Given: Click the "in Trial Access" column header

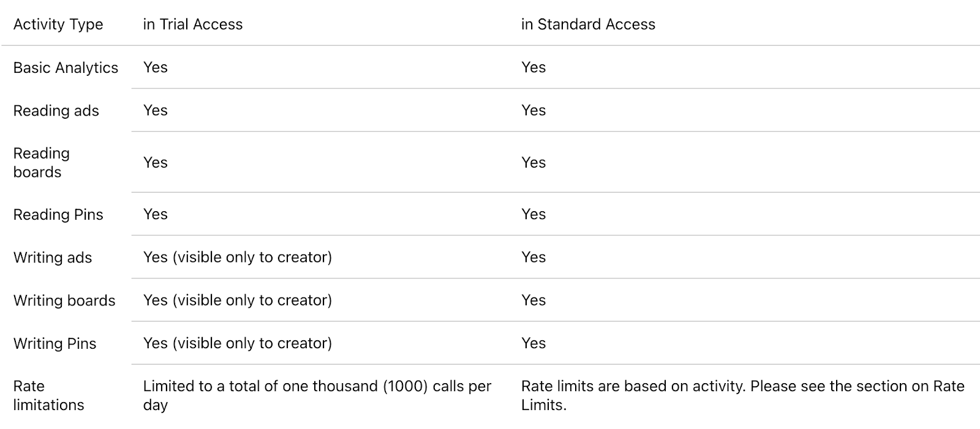Looking at the screenshot, I should [x=193, y=24].
